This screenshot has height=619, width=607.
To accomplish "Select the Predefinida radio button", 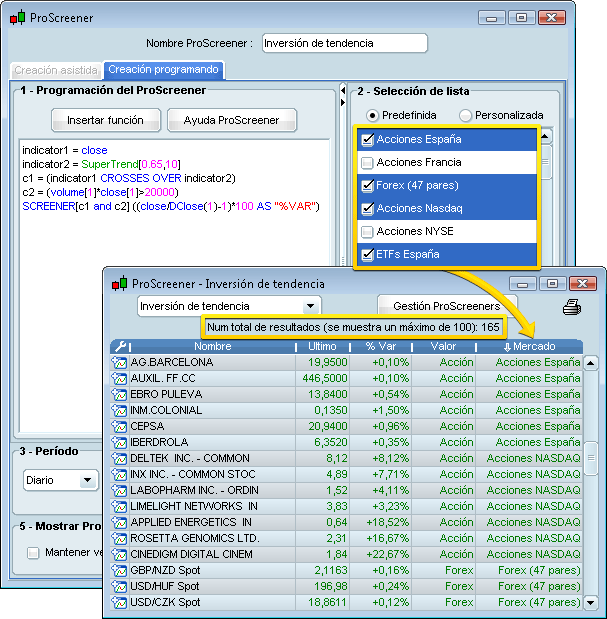I will [373, 116].
